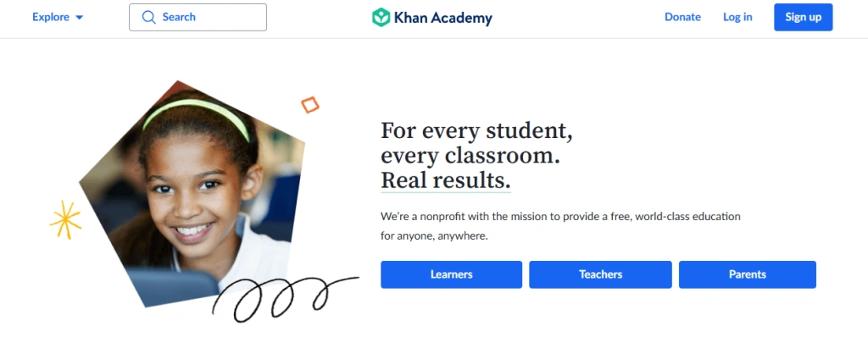
Task: Focus the Search input field
Action: 198,17
